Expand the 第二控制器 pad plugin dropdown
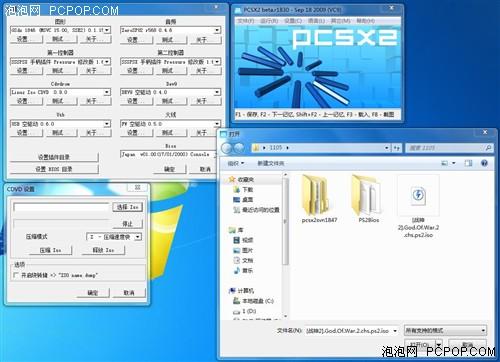 pos(217,62)
